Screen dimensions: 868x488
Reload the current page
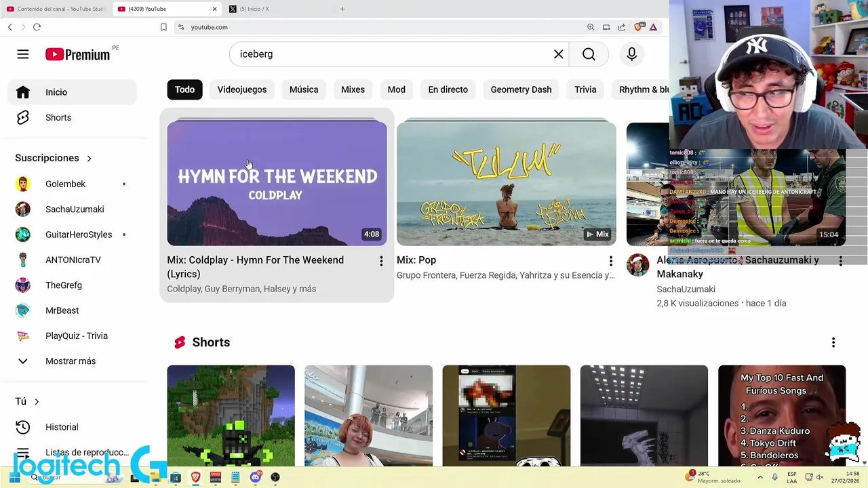(x=37, y=27)
